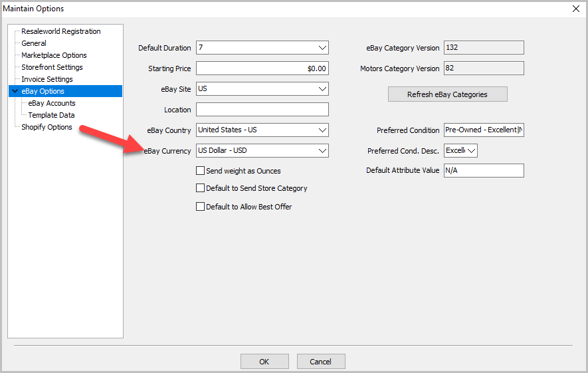Open Invoice Settings
Viewport: 588px width, 373px height.
[47, 79]
